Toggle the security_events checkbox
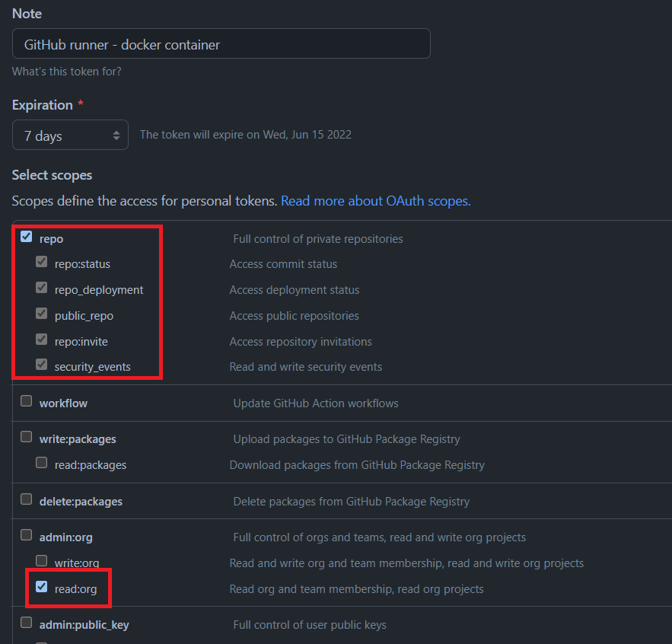Screen dimensions: 672x644 pyautogui.click(x=42, y=365)
